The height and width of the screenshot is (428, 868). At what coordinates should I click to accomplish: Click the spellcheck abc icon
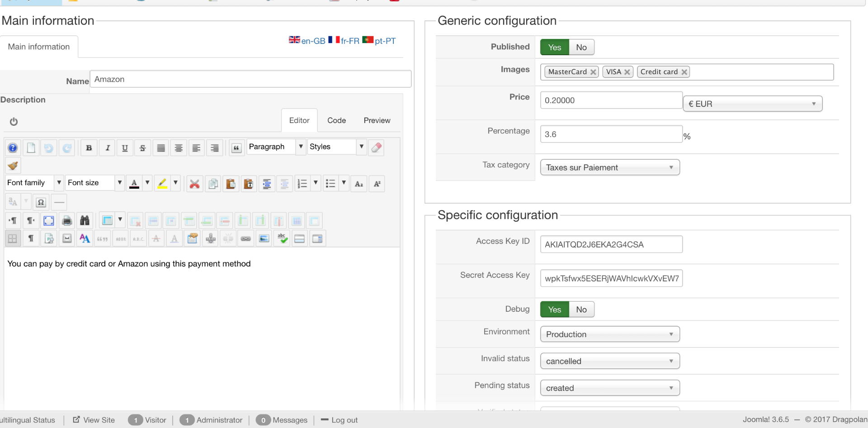[283, 238]
